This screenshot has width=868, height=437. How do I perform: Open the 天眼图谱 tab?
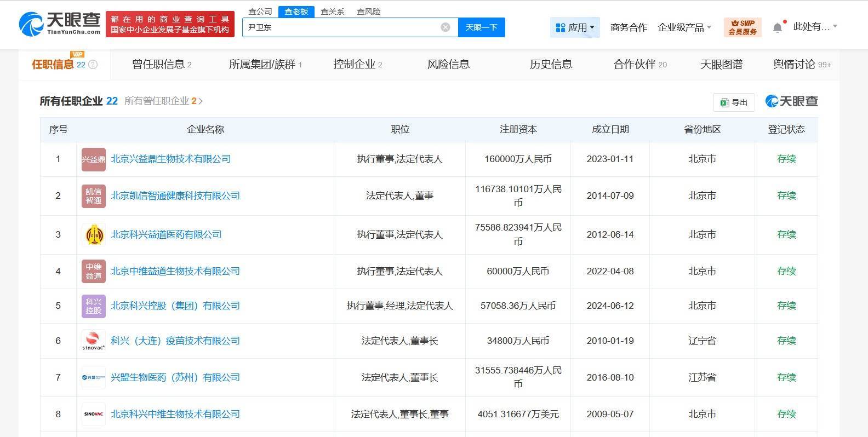[721, 65]
